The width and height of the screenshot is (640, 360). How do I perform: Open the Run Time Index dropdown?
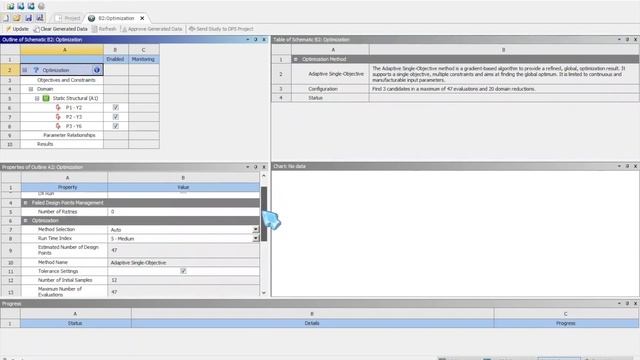pyautogui.click(x=256, y=238)
